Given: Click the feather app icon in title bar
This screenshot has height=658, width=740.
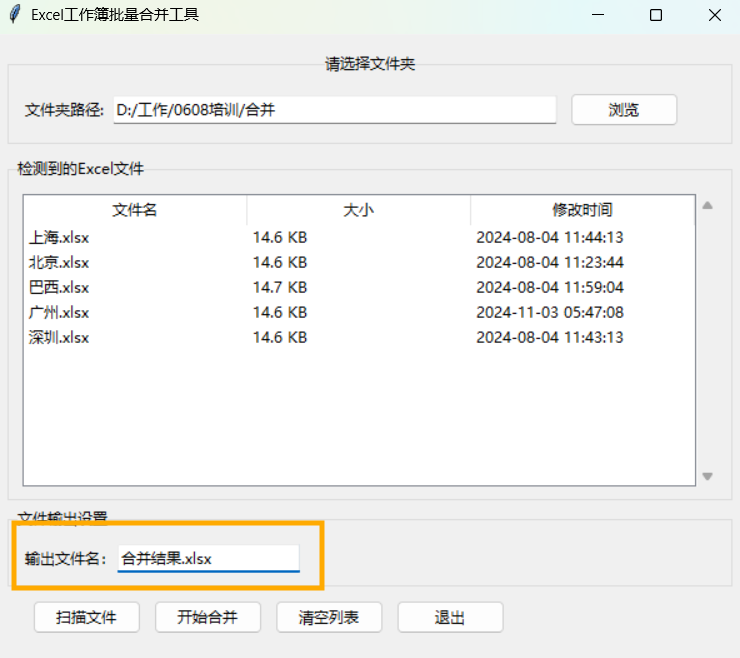Looking at the screenshot, I should (15, 14).
